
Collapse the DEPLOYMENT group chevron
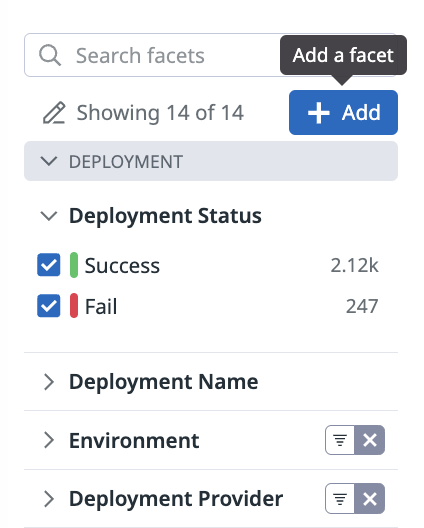pos(49,161)
